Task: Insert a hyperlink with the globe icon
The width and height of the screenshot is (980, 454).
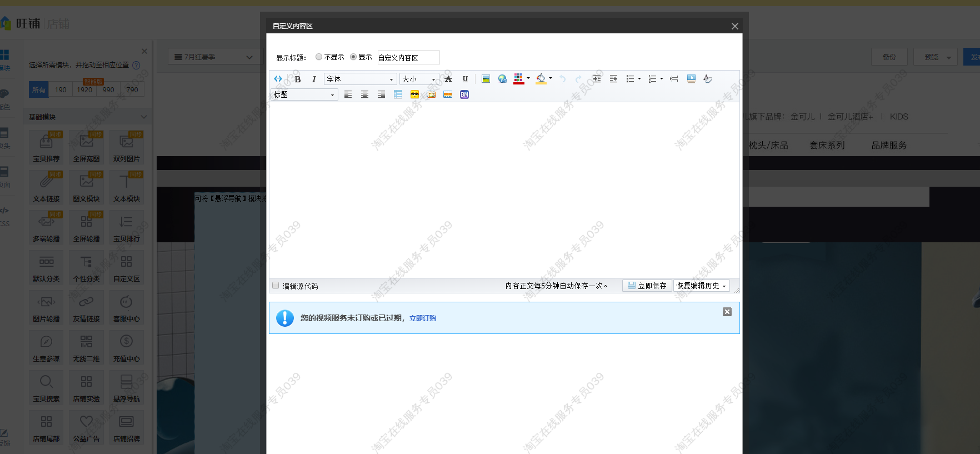Action: (x=502, y=79)
